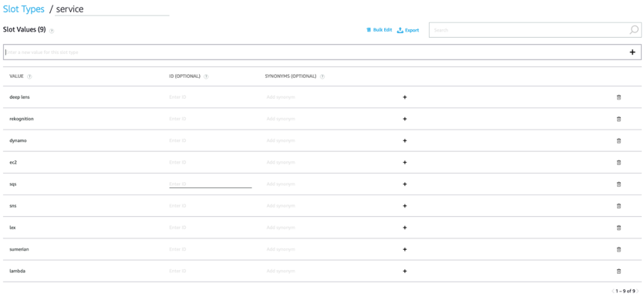644x297 pixels.
Task: Add synonym plus for sns
Action: pyautogui.click(x=405, y=206)
